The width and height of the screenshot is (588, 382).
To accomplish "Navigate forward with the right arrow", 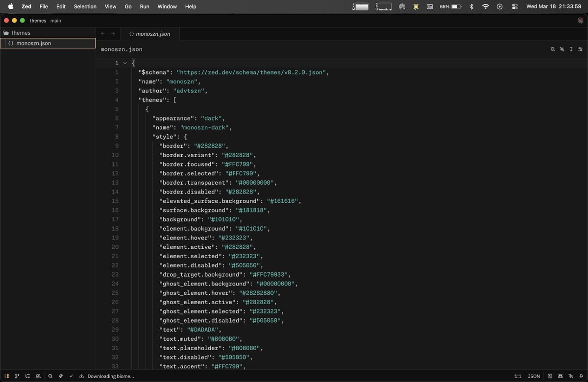I will tap(113, 34).
